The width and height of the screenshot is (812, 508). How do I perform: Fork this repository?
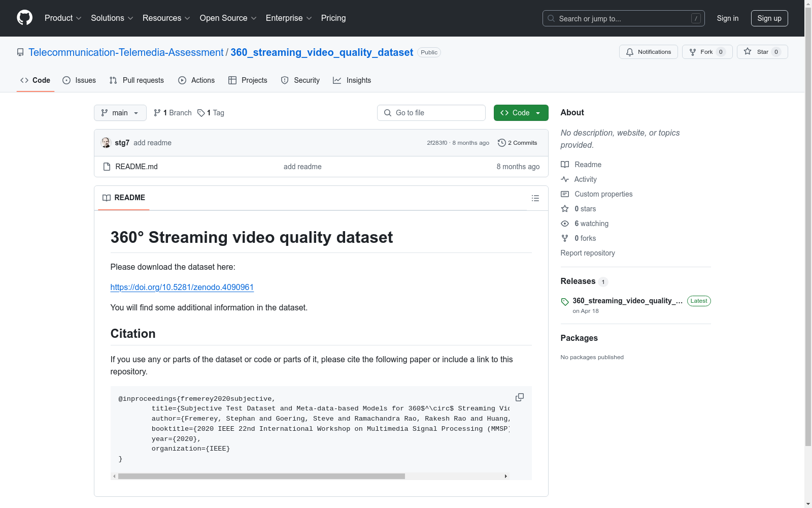tap(707, 52)
